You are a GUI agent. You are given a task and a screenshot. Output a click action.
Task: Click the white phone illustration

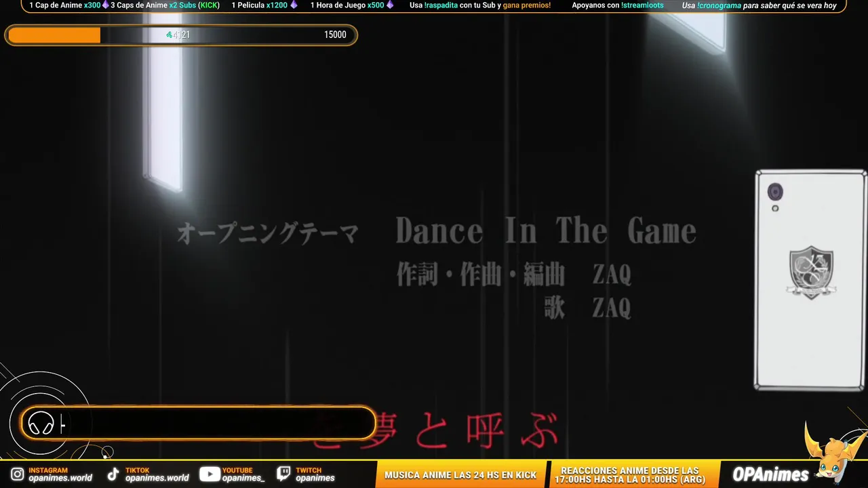click(x=811, y=281)
